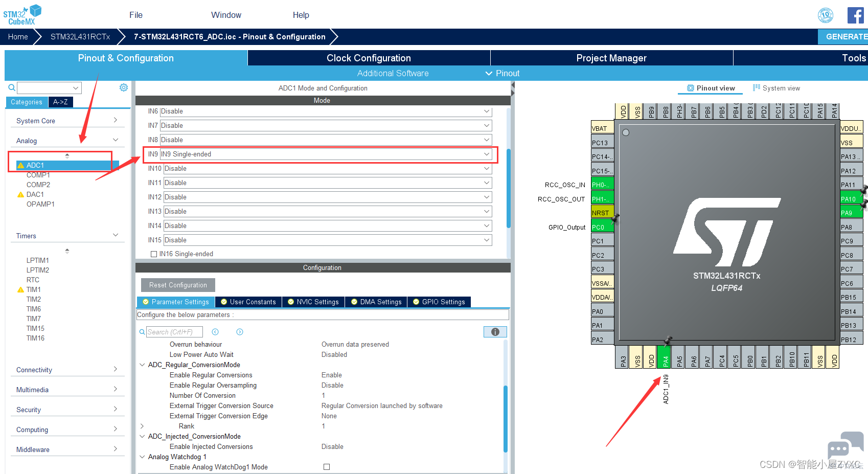Click the Reset Configuration button

pyautogui.click(x=178, y=285)
